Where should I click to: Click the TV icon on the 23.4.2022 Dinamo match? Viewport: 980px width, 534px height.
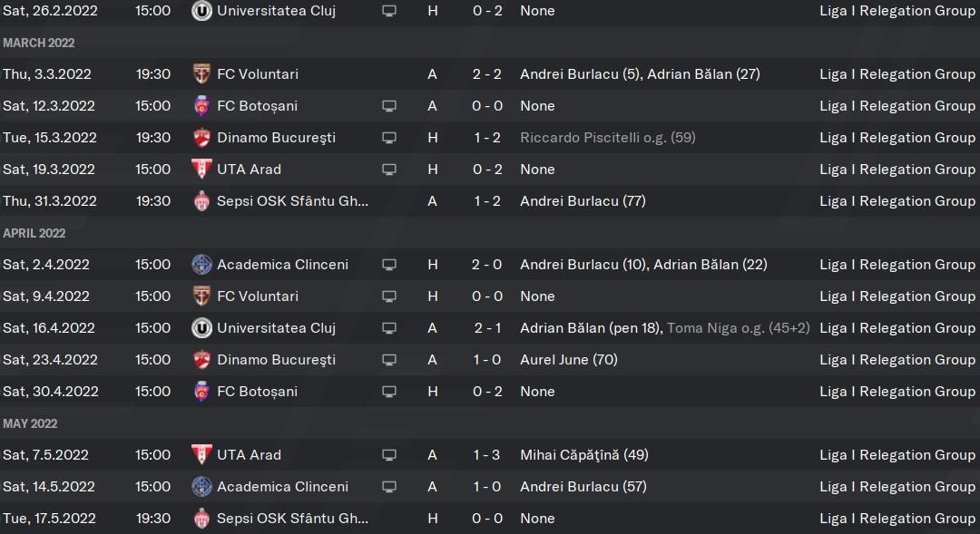click(x=388, y=360)
